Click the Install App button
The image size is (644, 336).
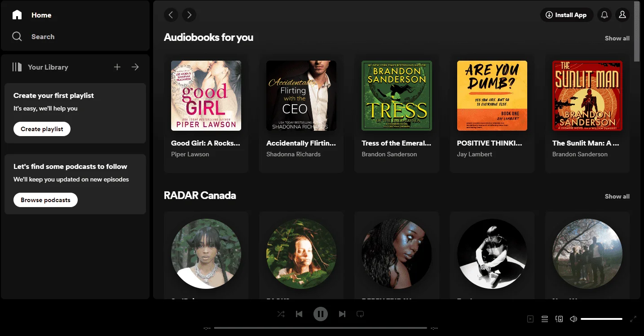(x=566, y=15)
